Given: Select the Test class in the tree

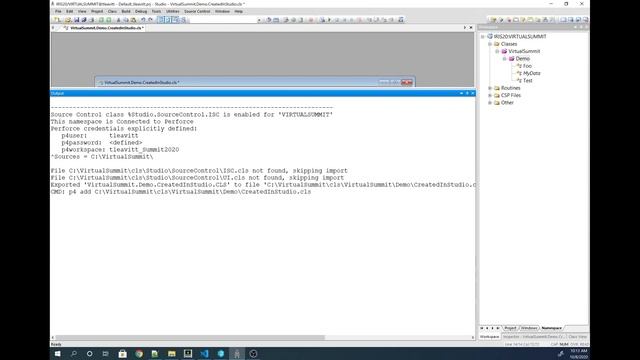Looking at the screenshot, I should coord(528,81).
